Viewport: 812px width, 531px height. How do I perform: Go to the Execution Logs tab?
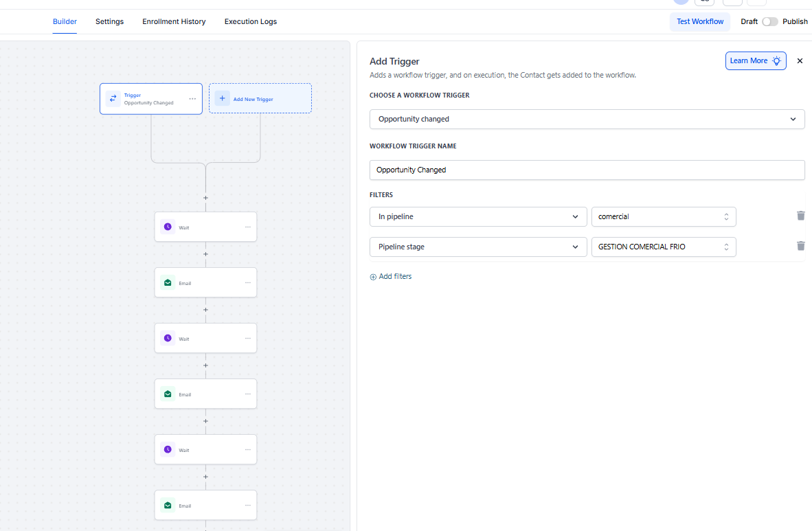coord(251,21)
